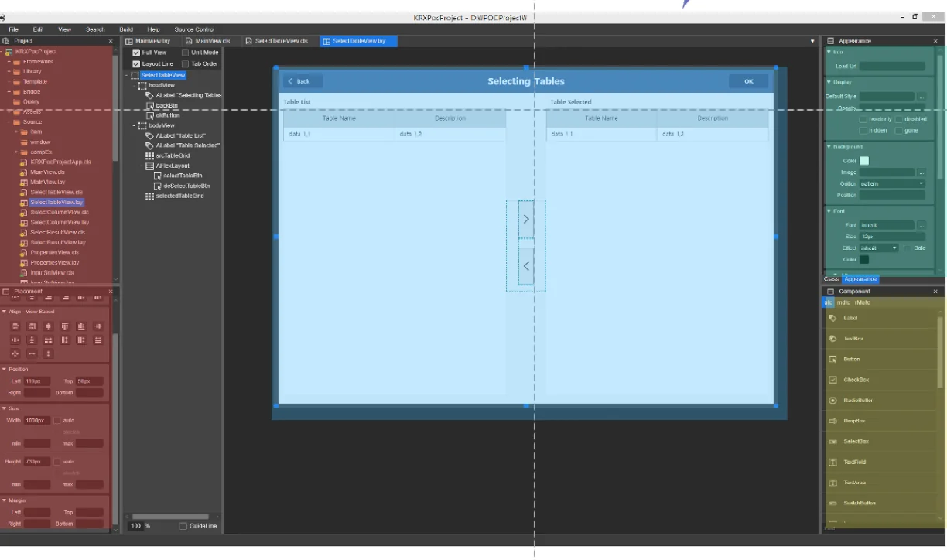
Task: Collapse the Position section in Placement
Action: (x=4, y=369)
